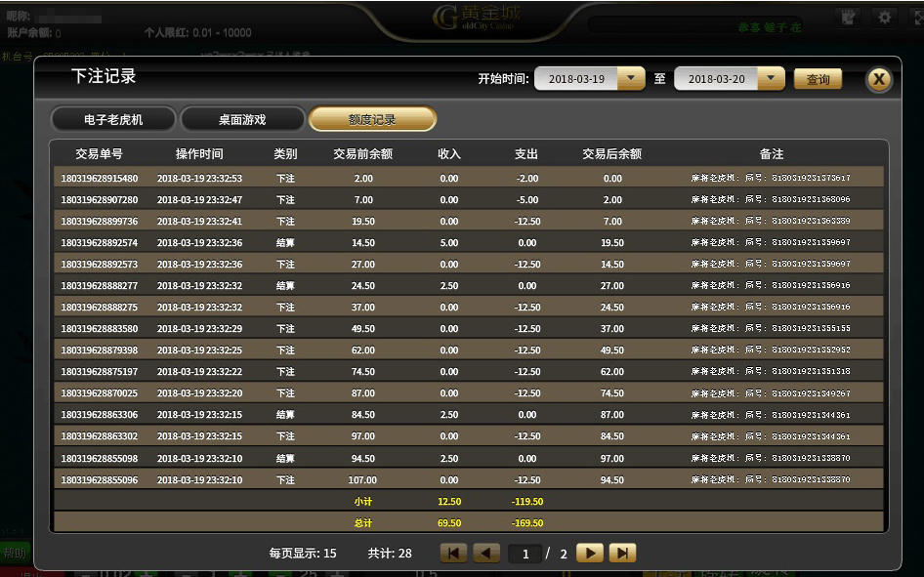The height and width of the screenshot is (577, 924).
Task: Click the subtotal income 12.50
Action: (449, 502)
